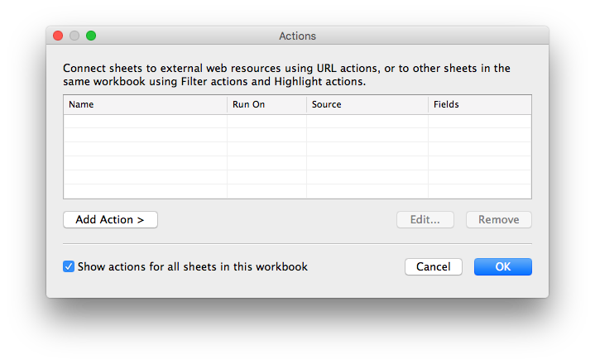Cancel the Actions dialog
This screenshot has width=595, height=364.
click(x=434, y=266)
